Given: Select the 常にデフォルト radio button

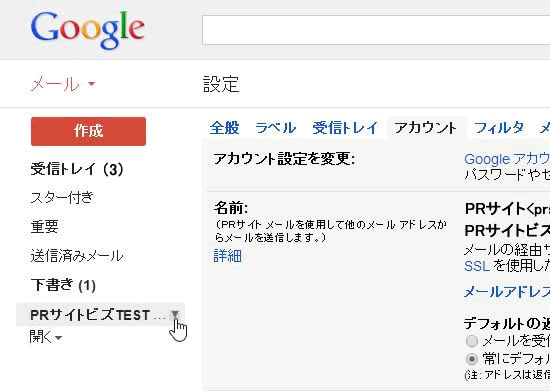Looking at the screenshot, I should pyautogui.click(x=472, y=359).
